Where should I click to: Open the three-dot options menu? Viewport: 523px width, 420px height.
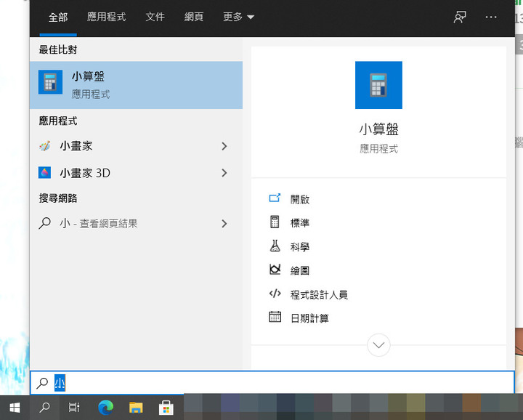[x=491, y=17]
